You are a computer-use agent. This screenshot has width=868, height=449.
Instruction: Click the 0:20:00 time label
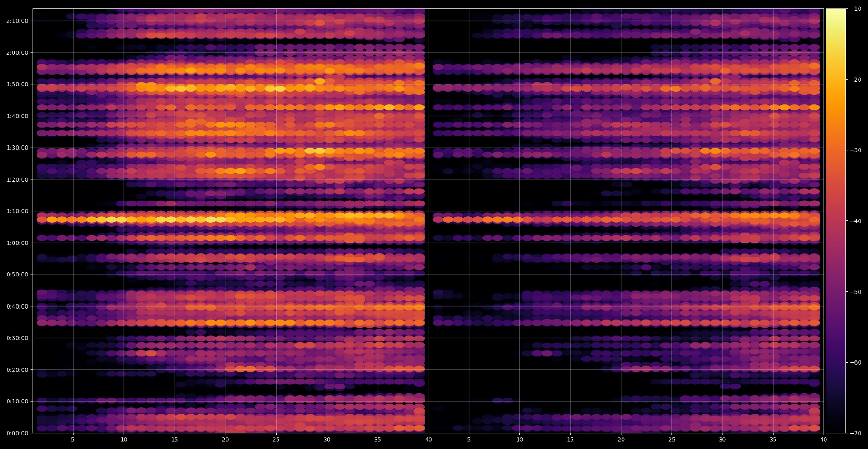pos(17,369)
